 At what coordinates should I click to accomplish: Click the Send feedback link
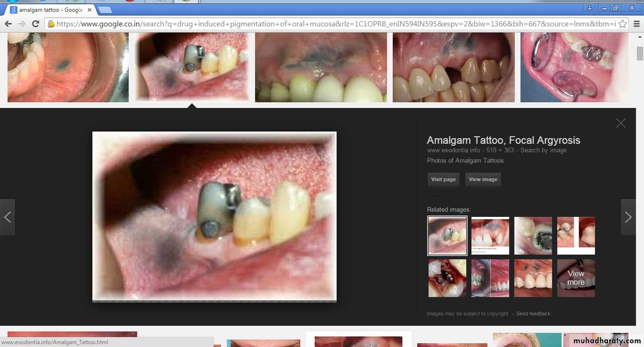coord(533,314)
